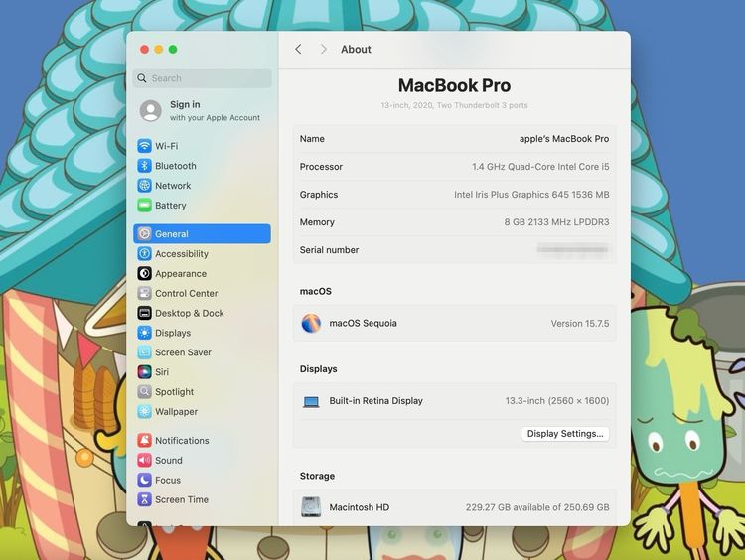
Task: Go to Wallpaper settings
Action: [176, 412]
